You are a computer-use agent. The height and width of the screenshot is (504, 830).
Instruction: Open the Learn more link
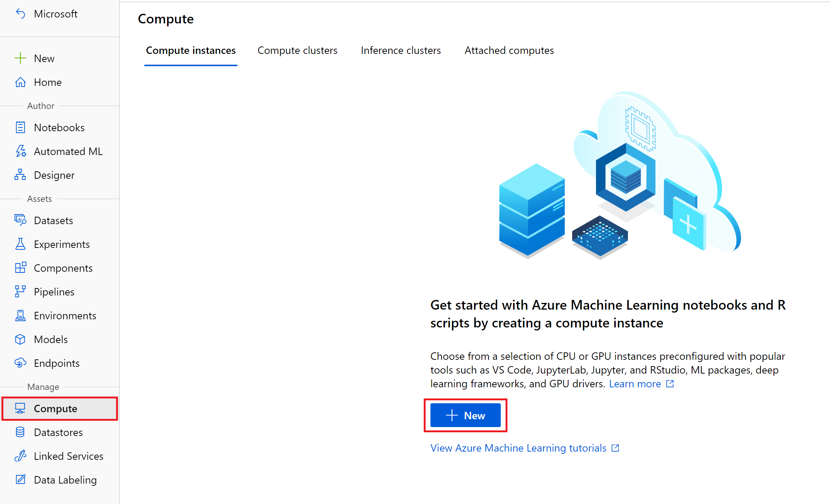pyautogui.click(x=635, y=384)
